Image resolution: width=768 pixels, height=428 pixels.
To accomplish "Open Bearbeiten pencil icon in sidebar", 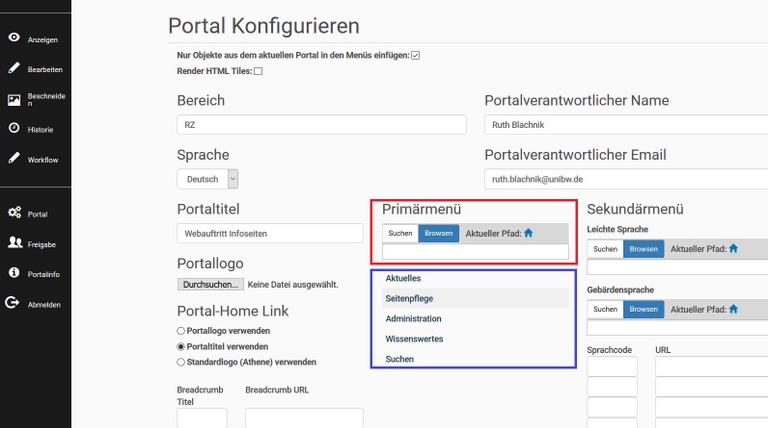I will click(14, 68).
